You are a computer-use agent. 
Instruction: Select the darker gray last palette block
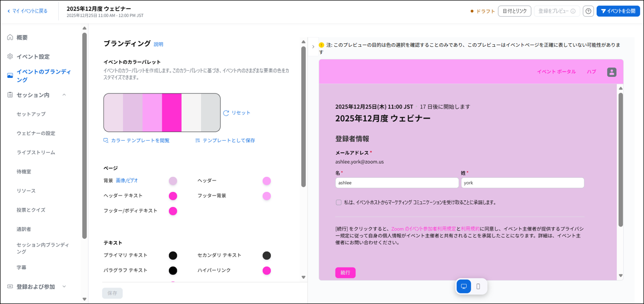pyautogui.click(x=210, y=113)
